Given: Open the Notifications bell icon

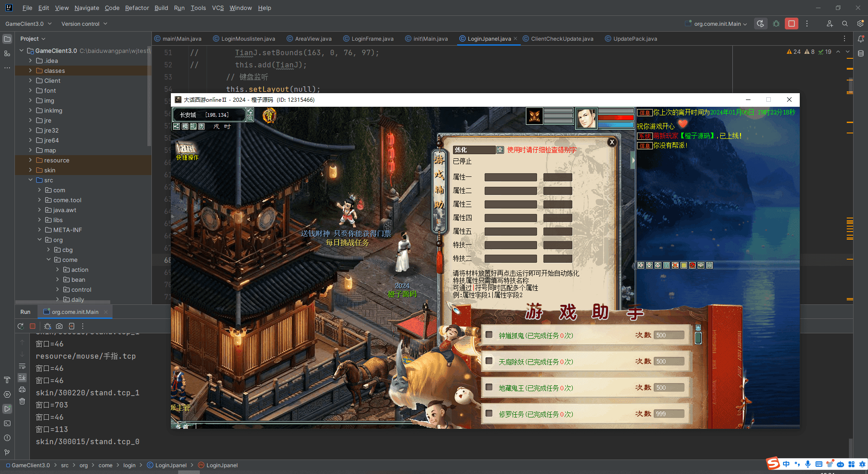Looking at the screenshot, I should click(861, 39).
